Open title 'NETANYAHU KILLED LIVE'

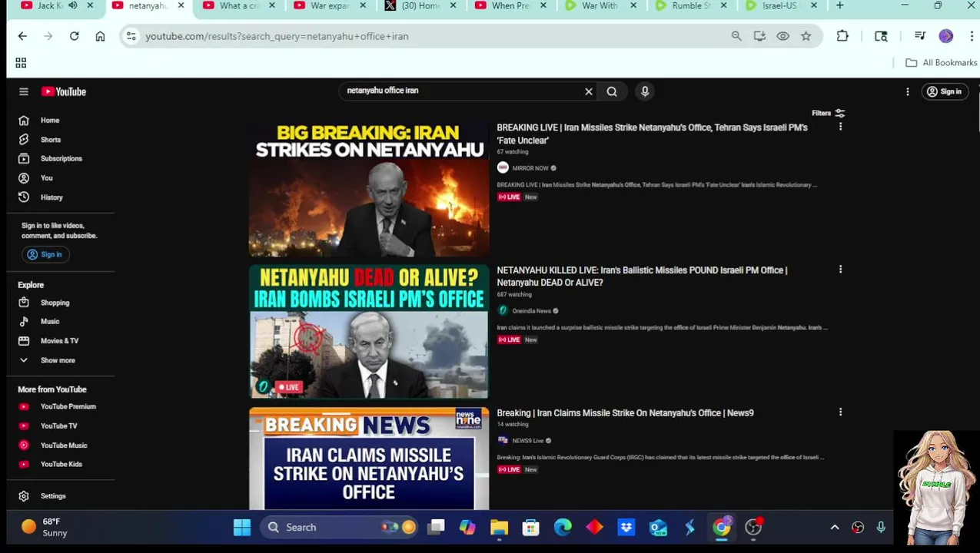click(x=642, y=276)
